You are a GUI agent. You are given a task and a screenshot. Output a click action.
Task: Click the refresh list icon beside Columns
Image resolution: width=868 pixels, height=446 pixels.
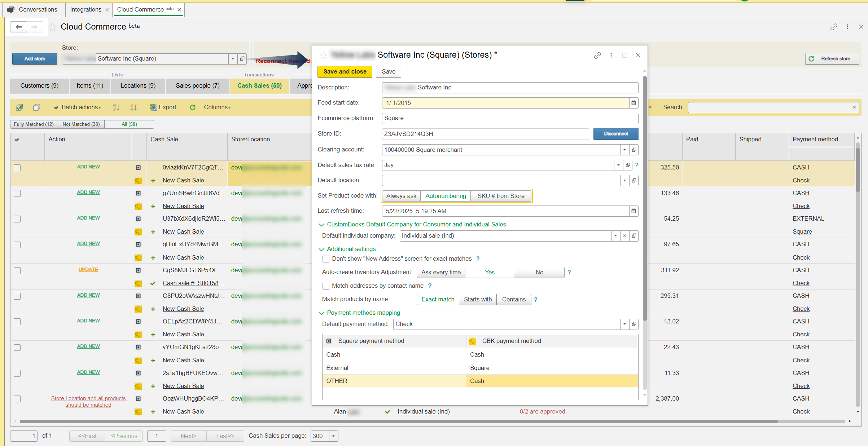coord(193,107)
